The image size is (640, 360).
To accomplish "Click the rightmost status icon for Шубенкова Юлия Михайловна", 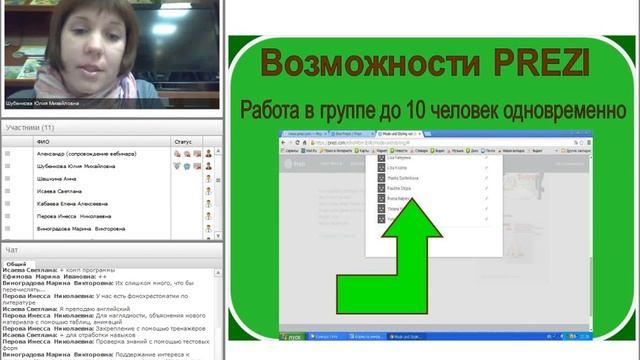I will pyautogui.click(x=197, y=166).
